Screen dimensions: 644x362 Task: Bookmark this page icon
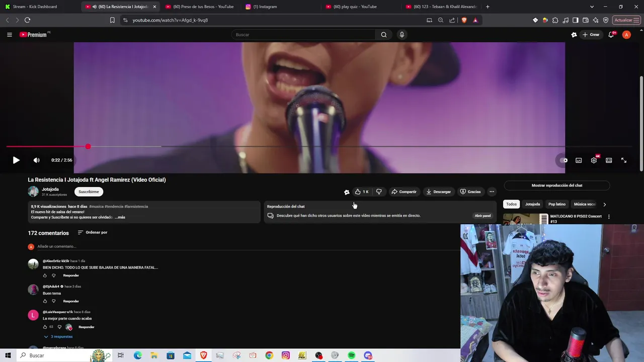[x=112, y=20]
